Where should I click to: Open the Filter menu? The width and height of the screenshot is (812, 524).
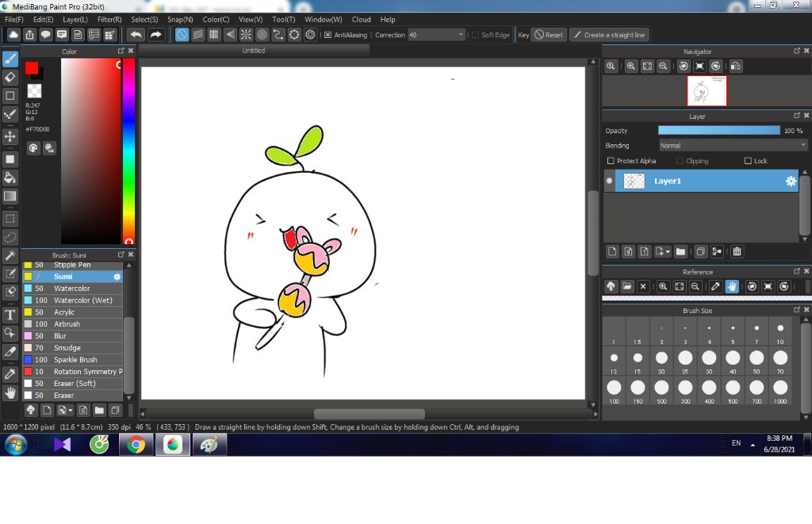coord(109,19)
